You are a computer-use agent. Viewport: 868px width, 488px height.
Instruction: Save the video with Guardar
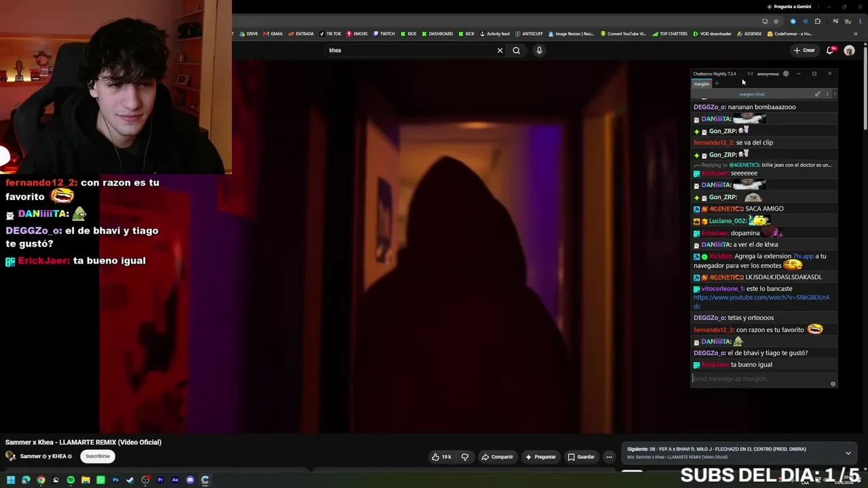pyautogui.click(x=581, y=457)
